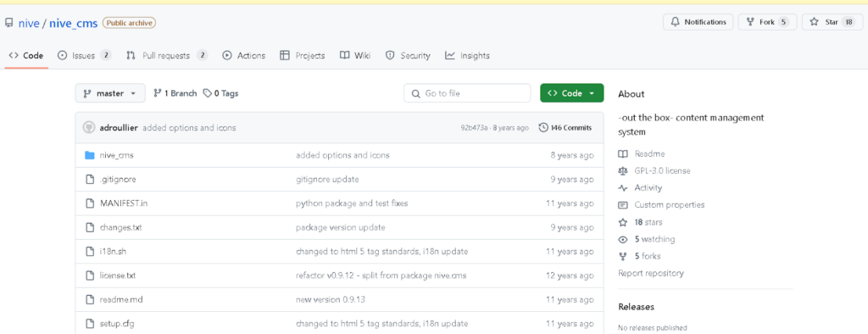Click the Star icon button

pos(814,22)
